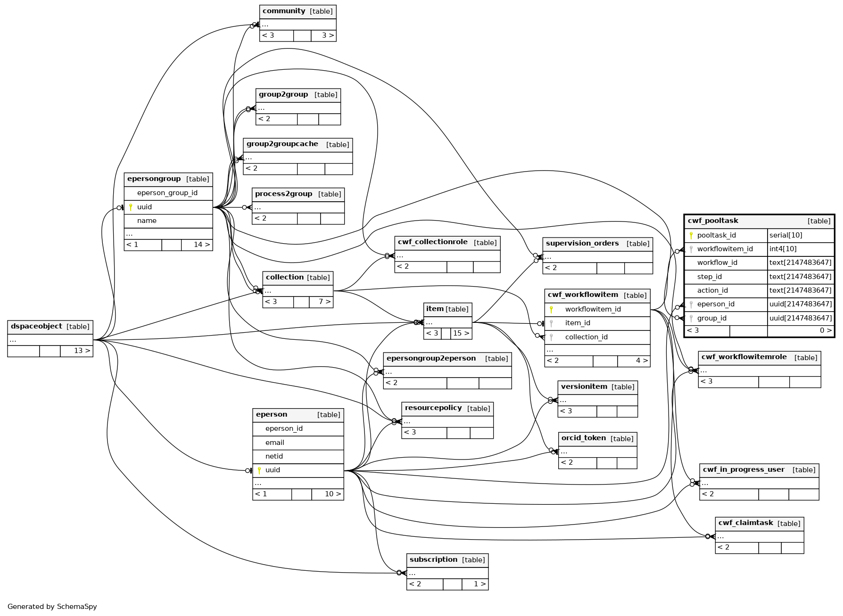Click the gray key icon beside item_id
This screenshot has width=843, height=616.
[x=551, y=323]
